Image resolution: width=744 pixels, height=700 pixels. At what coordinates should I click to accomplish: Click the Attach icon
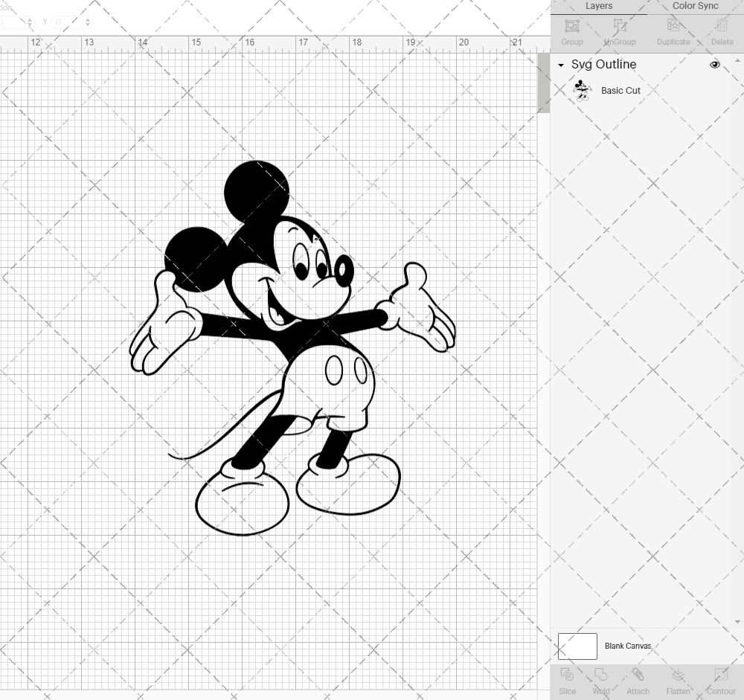[x=638, y=678]
